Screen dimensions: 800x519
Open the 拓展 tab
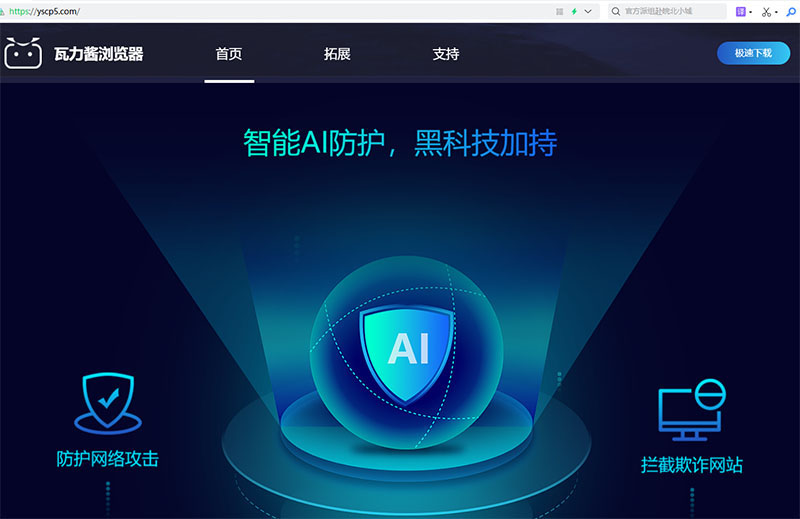(337, 54)
